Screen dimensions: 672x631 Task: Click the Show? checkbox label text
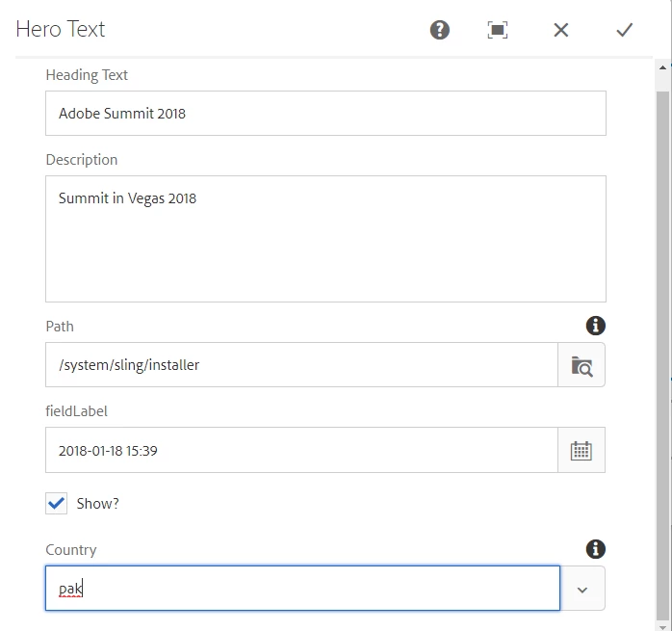97,504
